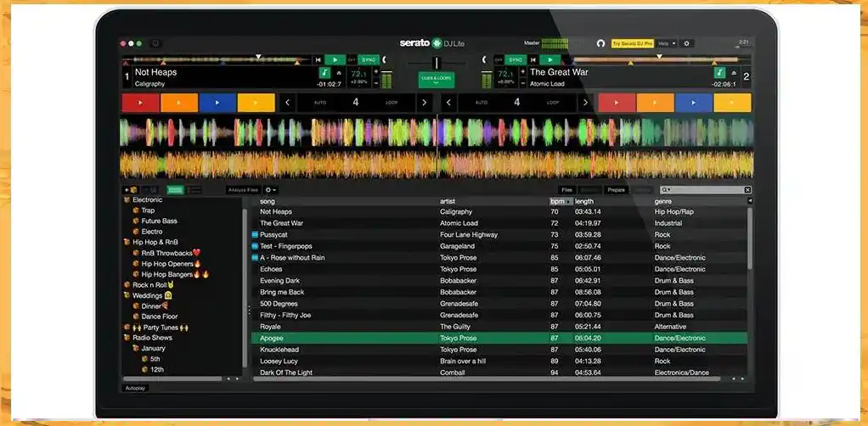Open the Help dropdown menu
868x426 pixels.
tap(667, 43)
